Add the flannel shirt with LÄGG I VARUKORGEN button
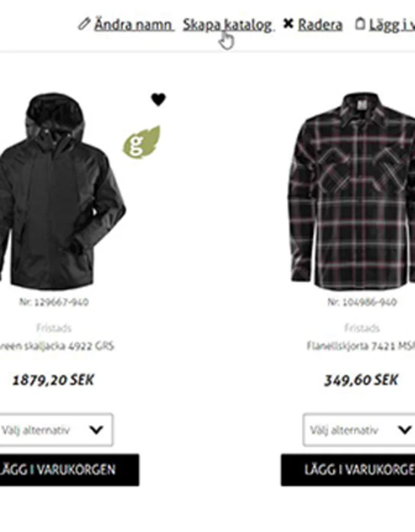 tap(348, 470)
